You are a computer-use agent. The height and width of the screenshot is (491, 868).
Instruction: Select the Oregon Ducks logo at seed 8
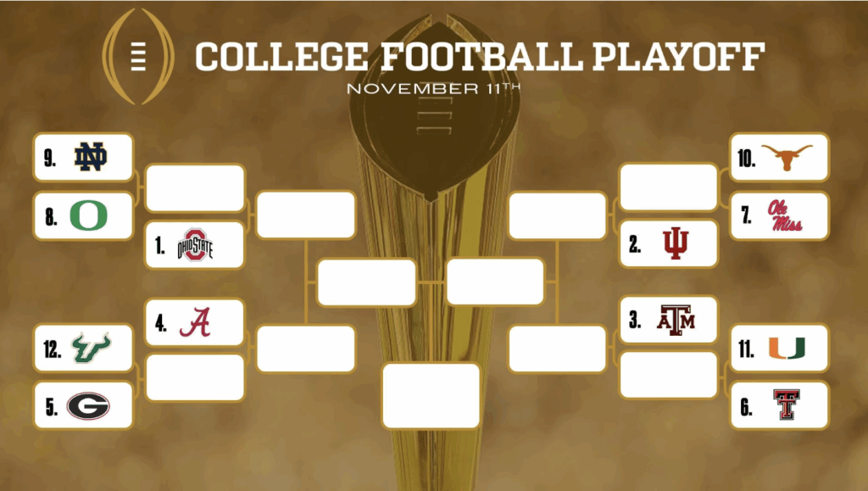pos(88,215)
